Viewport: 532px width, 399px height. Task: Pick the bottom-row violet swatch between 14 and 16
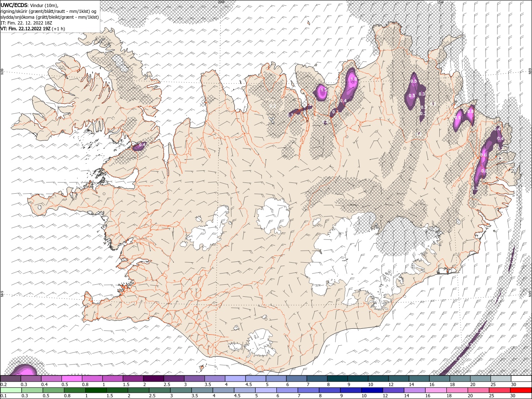tap(414, 390)
